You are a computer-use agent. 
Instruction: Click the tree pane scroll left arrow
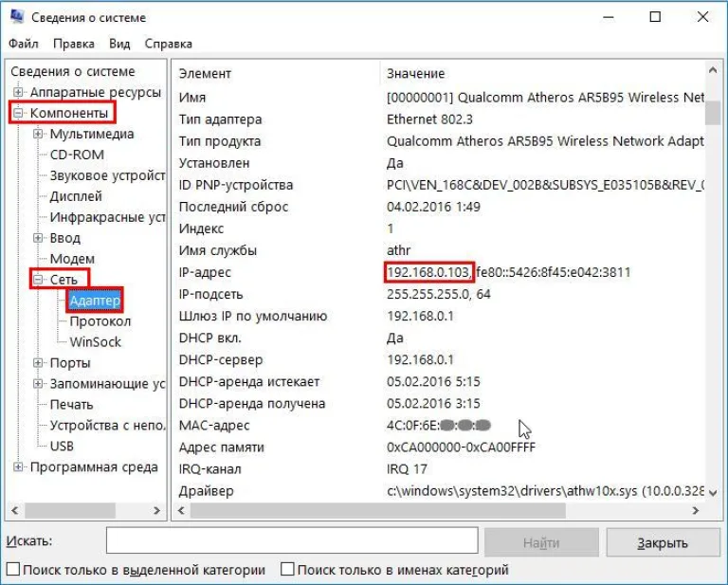point(15,511)
